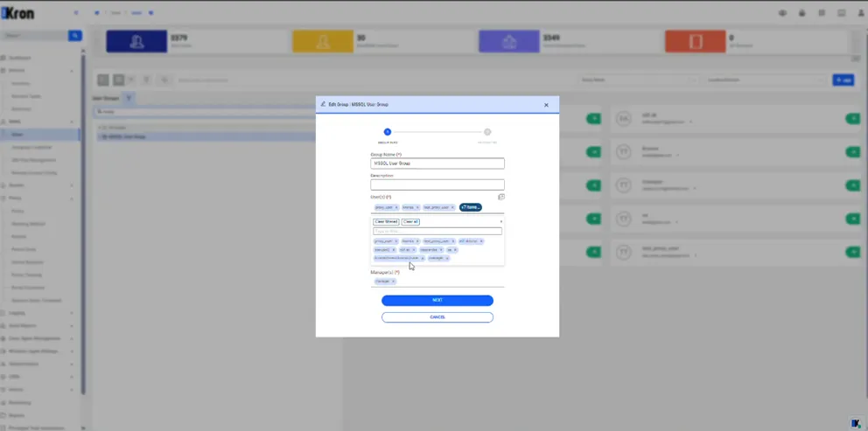This screenshot has height=431, width=868.
Task: Expand the Logging sidebar section
Action: pyautogui.click(x=37, y=313)
